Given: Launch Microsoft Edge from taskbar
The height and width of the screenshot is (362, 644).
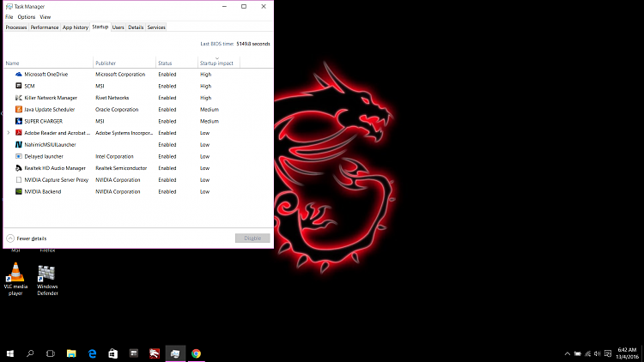Looking at the screenshot, I should click(x=93, y=353).
